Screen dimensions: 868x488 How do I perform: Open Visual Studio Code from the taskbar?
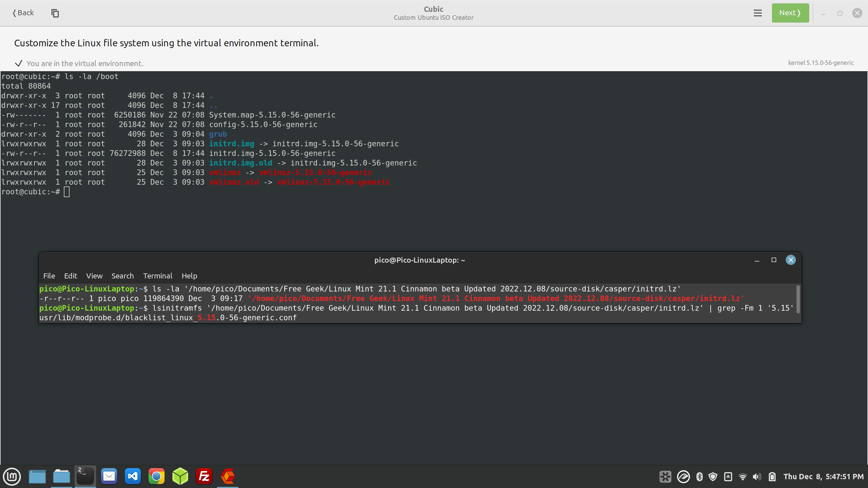[x=133, y=476]
